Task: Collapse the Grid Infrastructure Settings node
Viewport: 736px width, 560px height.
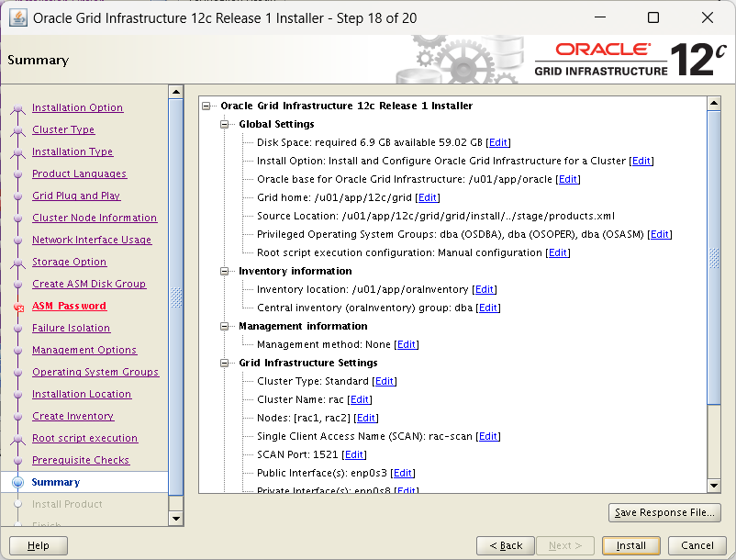Action: [224, 363]
